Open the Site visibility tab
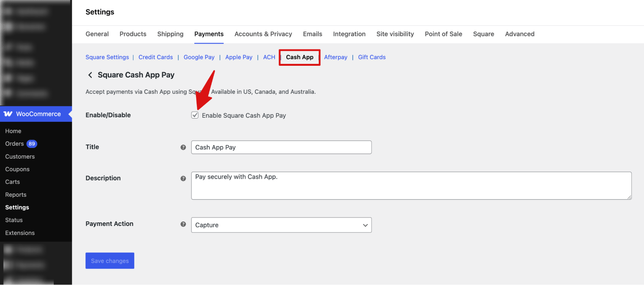644x285 pixels. coord(395,34)
